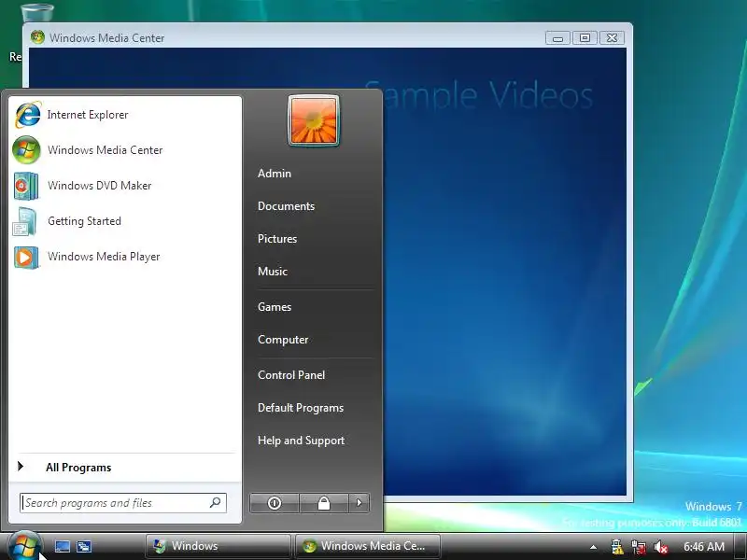Switch to the Windows taskbar button
The height and width of the screenshot is (560, 747).
tap(218, 546)
